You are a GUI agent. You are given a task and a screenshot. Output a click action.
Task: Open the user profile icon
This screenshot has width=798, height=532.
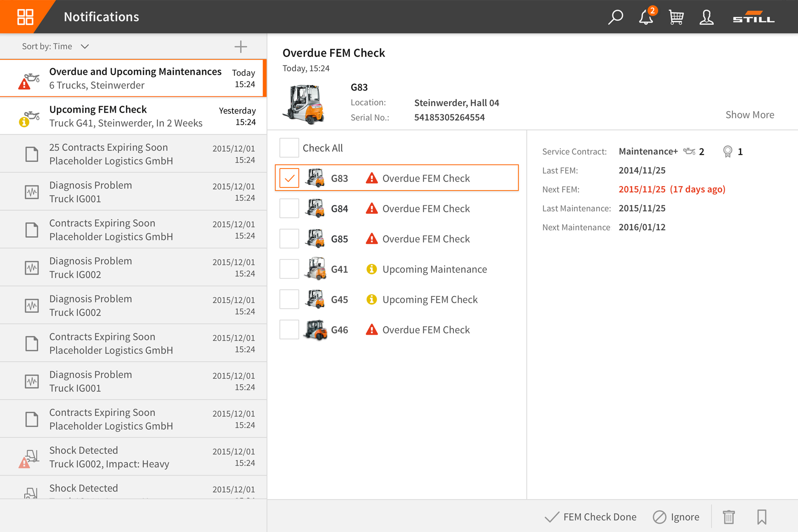pyautogui.click(x=706, y=17)
